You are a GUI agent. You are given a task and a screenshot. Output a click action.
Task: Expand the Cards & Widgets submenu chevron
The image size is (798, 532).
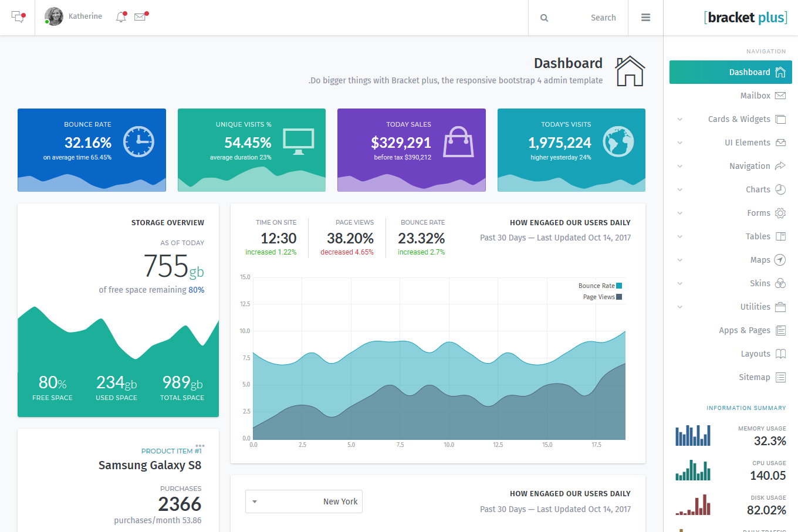click(680, 119)
